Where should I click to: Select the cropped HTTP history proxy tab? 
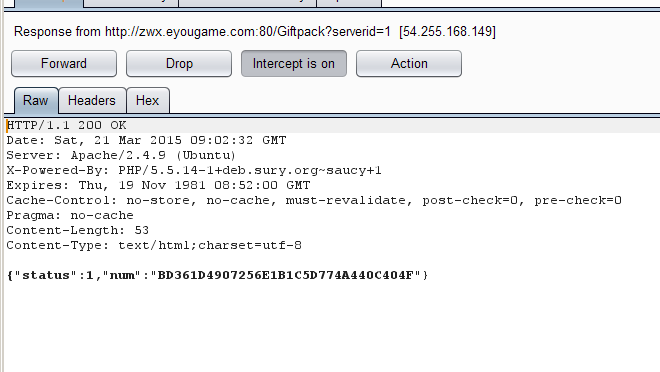(x=131, y=3)
